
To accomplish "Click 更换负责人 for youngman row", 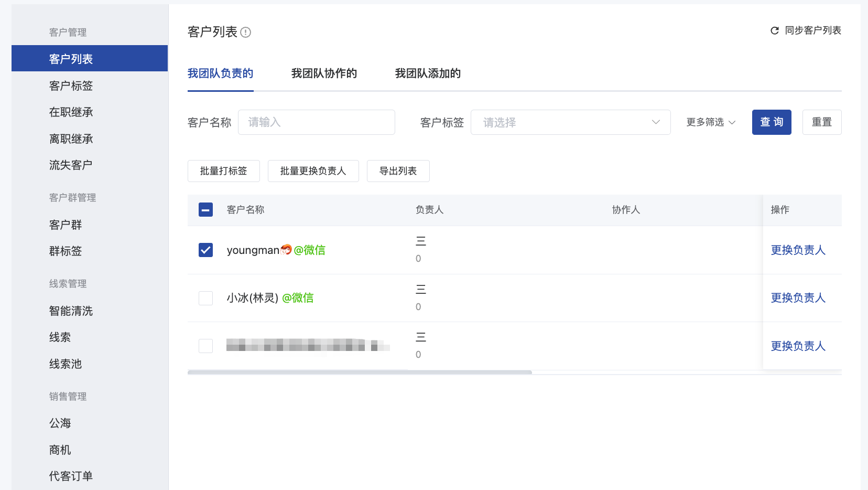I will tap(798, 250).
